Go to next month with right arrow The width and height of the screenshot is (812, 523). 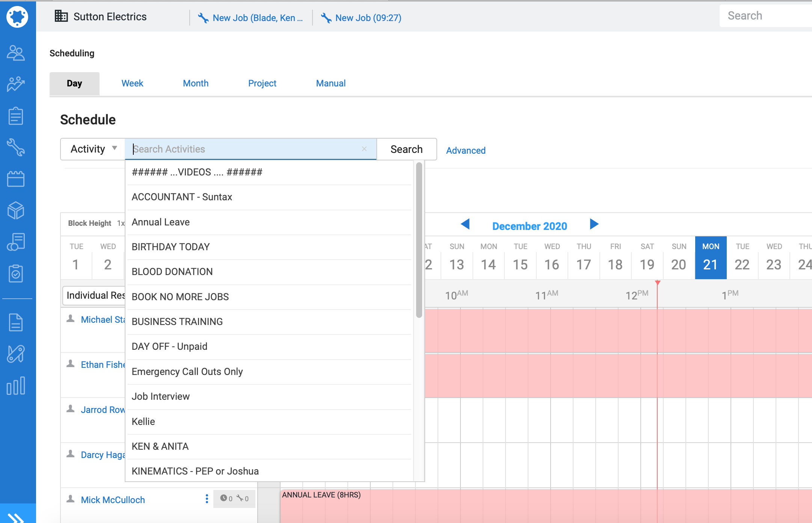tap(594, 224)
